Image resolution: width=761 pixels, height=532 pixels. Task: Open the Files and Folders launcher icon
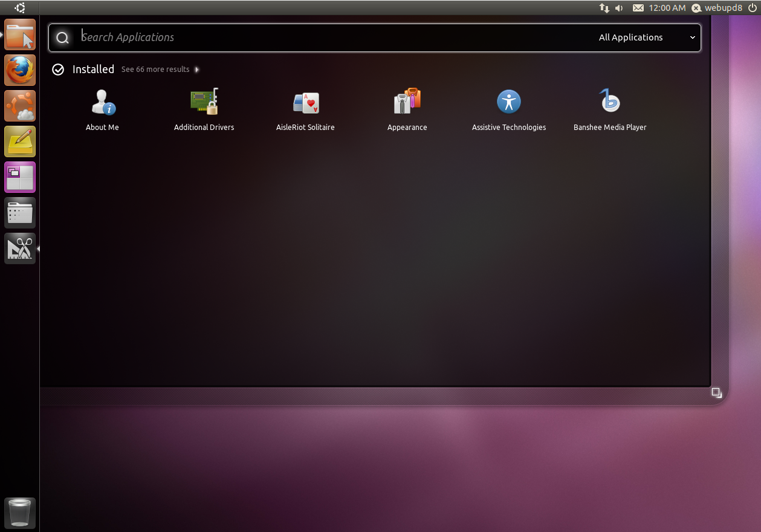pos(20,213)
